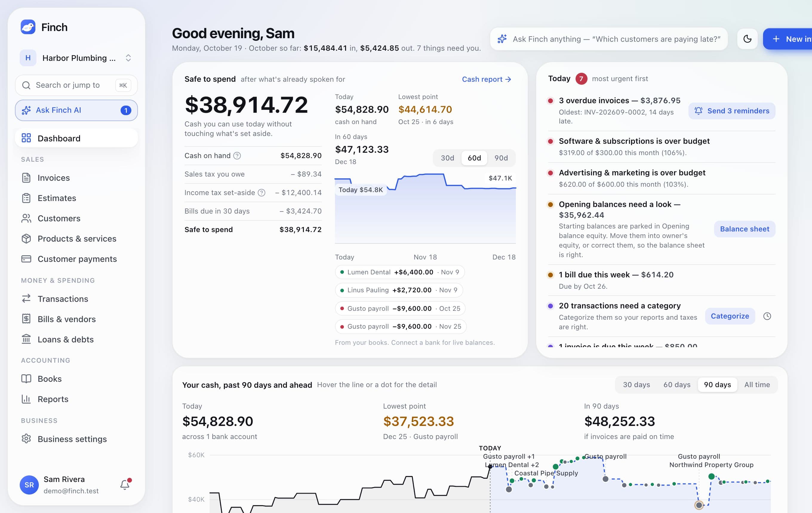Select All time cash range
This screenshot has height=513, width=812.
coord(757,385)
